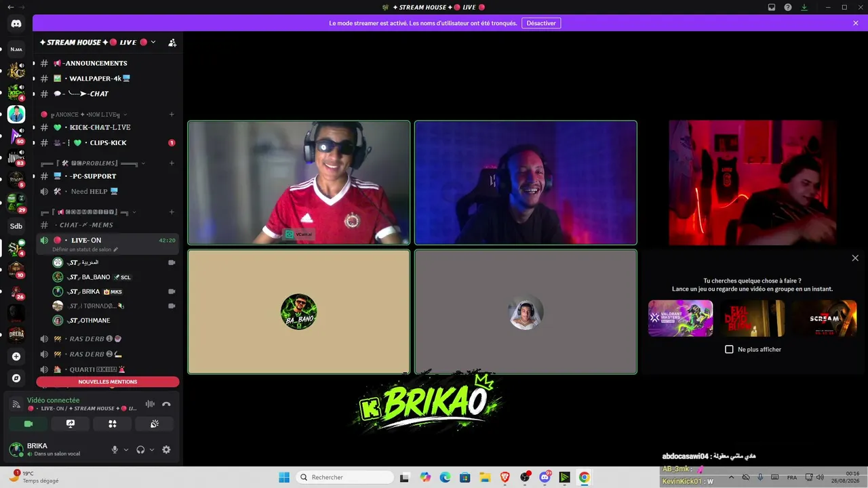The width and height of the screenshot is (868, 488).
Task: Invite people to the server
Action: [172, 43]
